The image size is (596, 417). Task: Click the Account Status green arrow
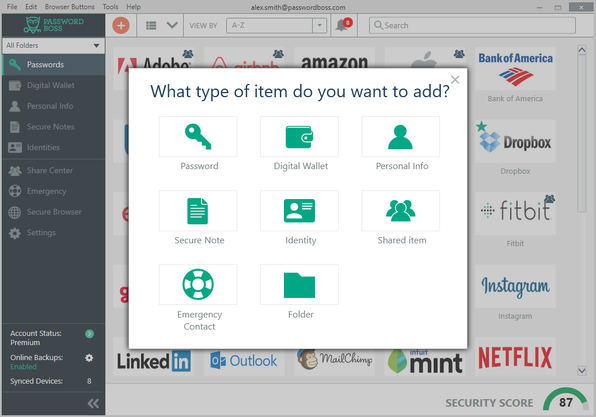pos(89,334)
